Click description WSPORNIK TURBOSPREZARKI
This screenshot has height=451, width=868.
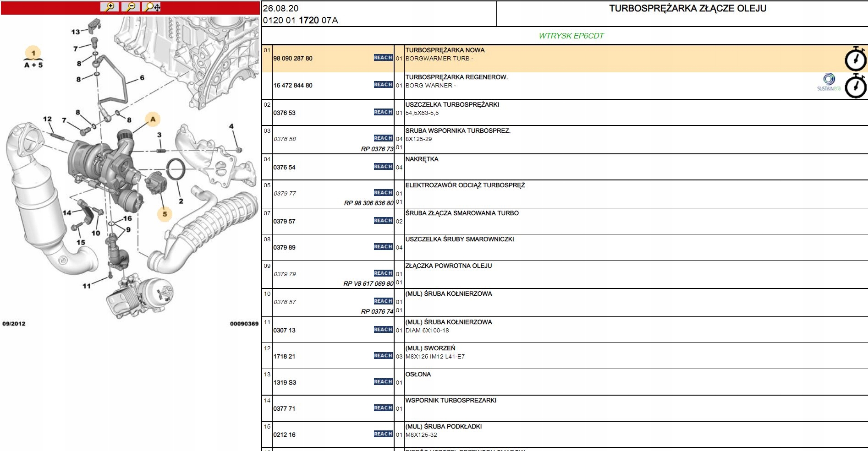451,401
